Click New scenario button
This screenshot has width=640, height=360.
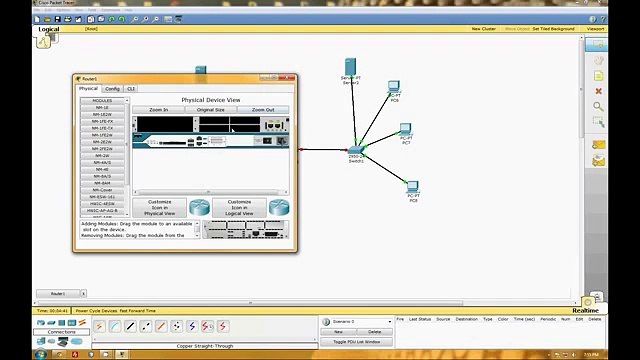pos(338,332)
